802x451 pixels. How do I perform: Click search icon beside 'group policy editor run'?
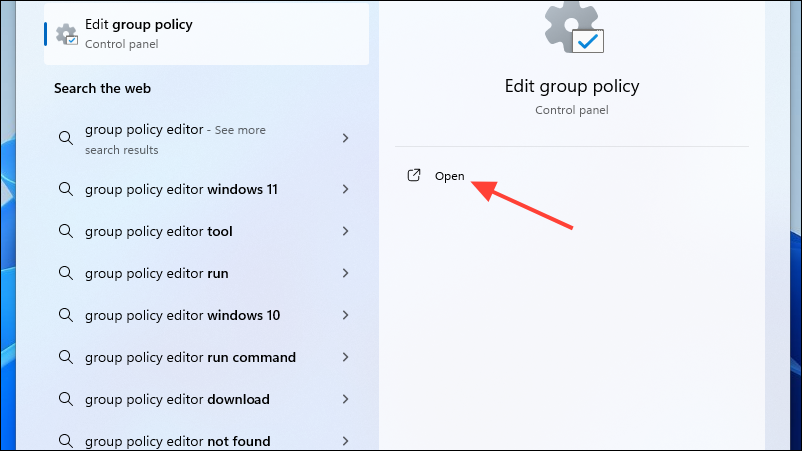66,273
